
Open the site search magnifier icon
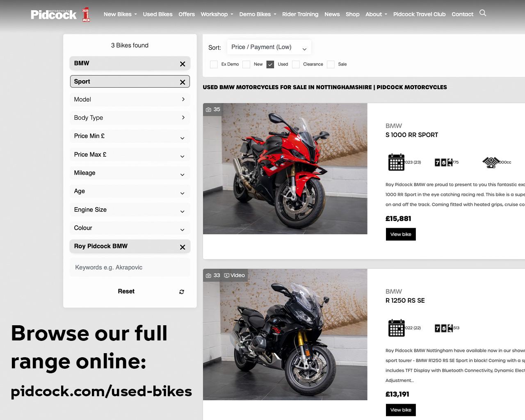tap(483, 13)
